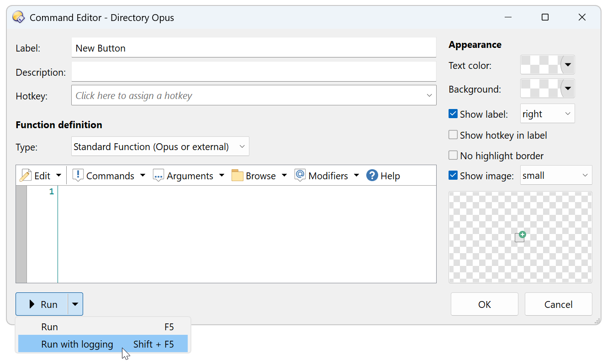This screenshot has height=364, width=607.
Task: Open the Background color dropdown arrow
Action: [568, 88]
